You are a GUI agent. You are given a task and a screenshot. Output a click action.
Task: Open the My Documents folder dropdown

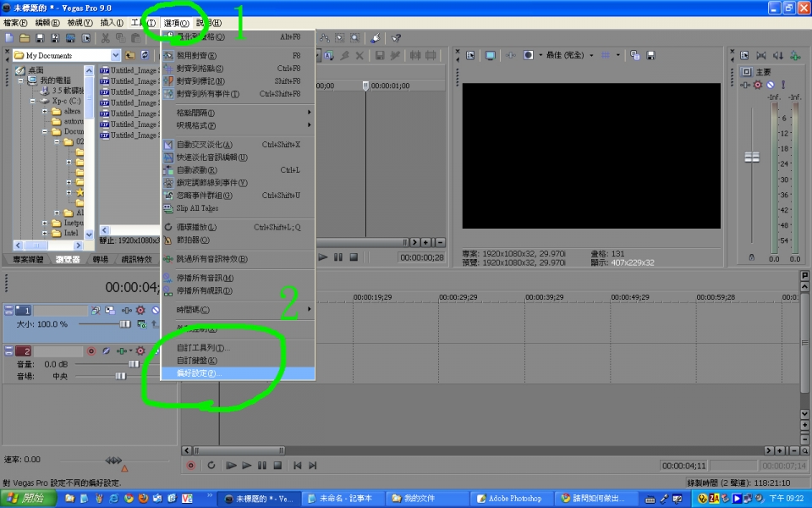point(116,55)
